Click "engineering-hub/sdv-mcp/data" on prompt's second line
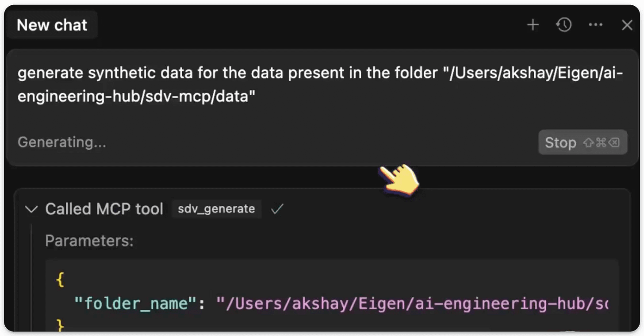Image resolution: width=644 pixels, height=336 pixels. (136, 97)
